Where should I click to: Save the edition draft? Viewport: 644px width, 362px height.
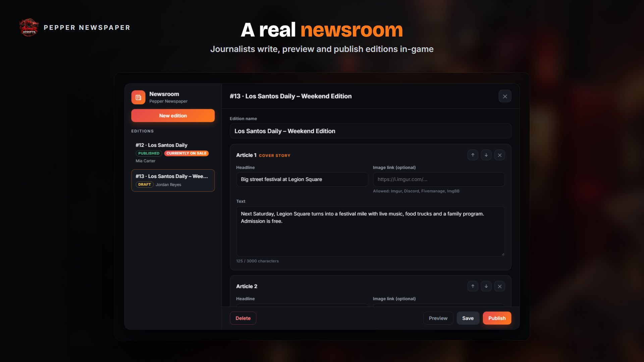pos(468,318)
